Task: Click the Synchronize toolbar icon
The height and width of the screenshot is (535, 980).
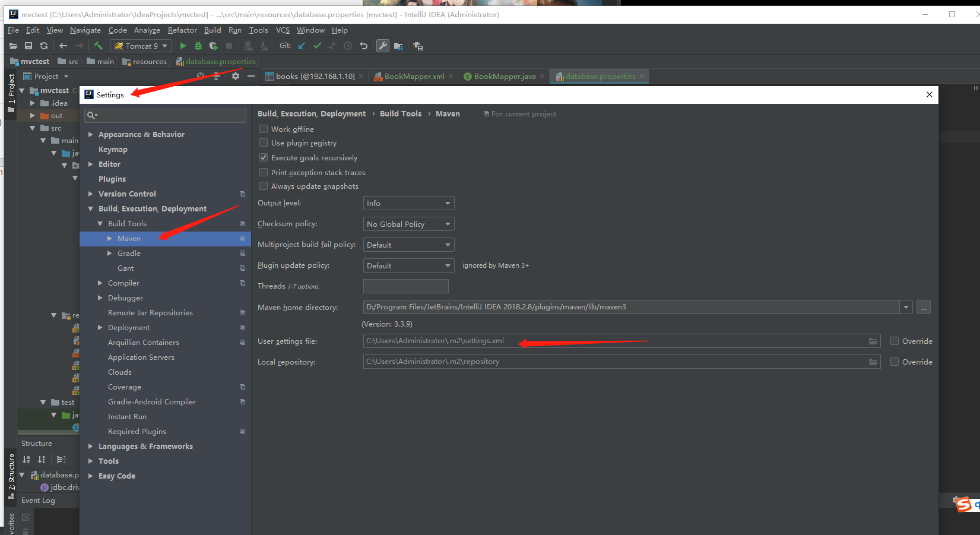Action: tap(44, 46)
